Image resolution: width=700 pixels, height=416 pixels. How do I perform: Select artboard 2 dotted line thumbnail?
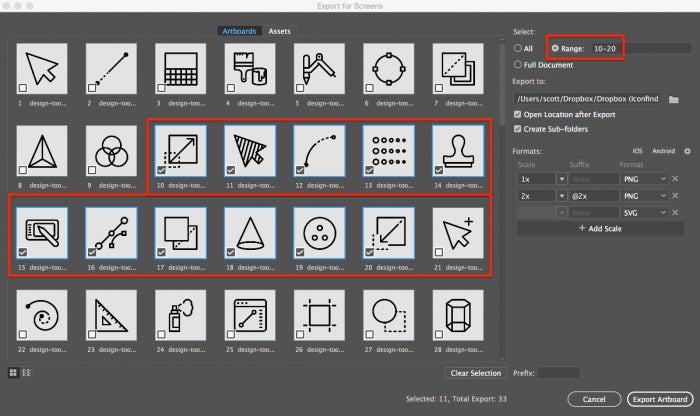pos(111,69)
